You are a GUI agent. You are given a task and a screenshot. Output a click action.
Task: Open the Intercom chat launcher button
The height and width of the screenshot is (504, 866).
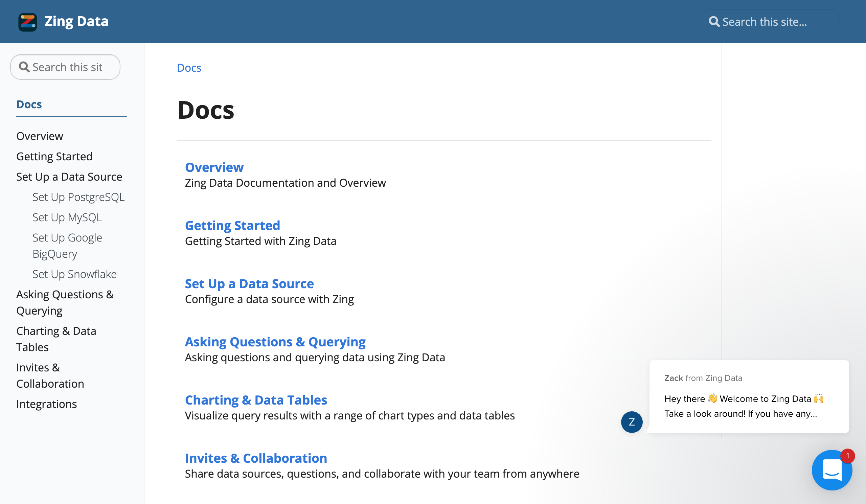(832, 470)
